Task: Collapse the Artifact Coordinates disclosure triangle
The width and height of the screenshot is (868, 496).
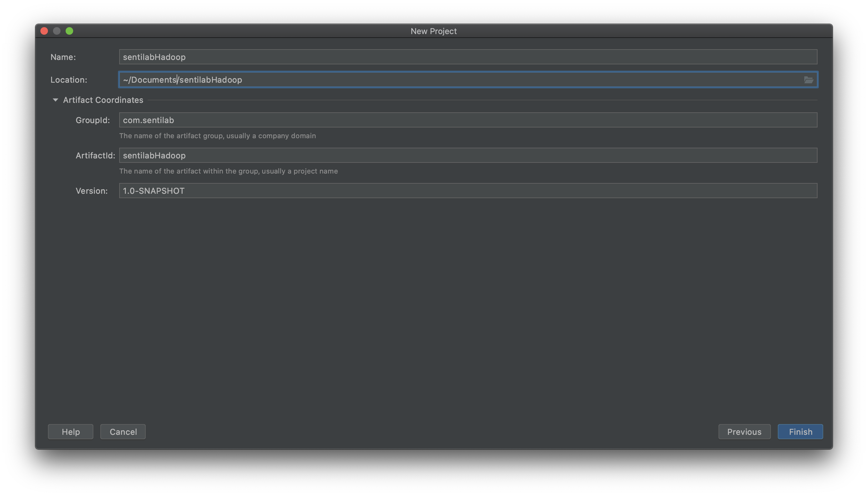Action: tap(55, 100)
